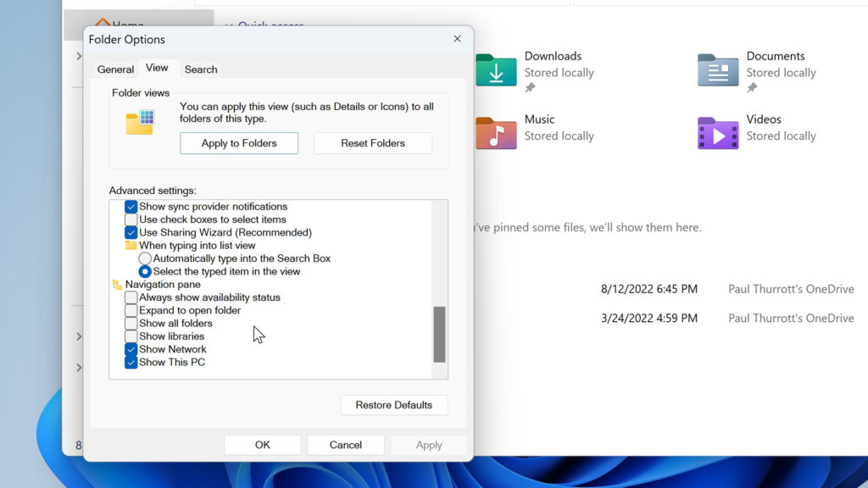Open the Downloads folder icon
This screenshot has width=868, height=488.
click(x=496, y=70)
